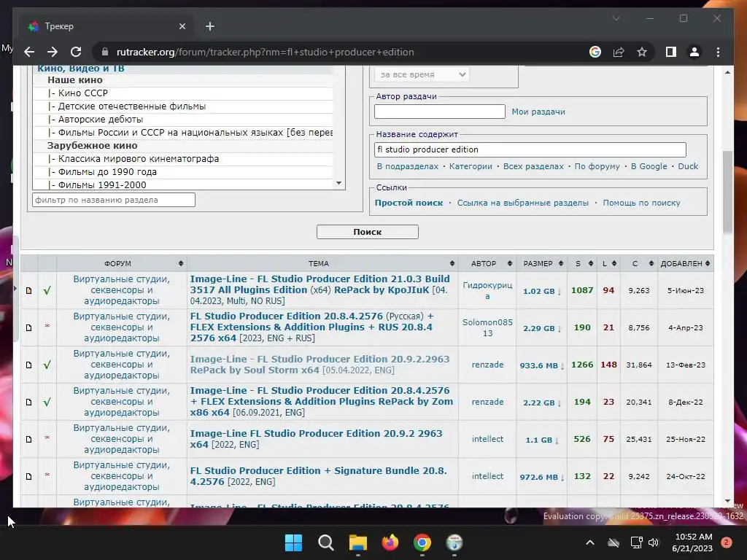This screenshot has width=747, height=560.
Task: Open File Explorer from taskbar
Action: [x=357, y=542]
